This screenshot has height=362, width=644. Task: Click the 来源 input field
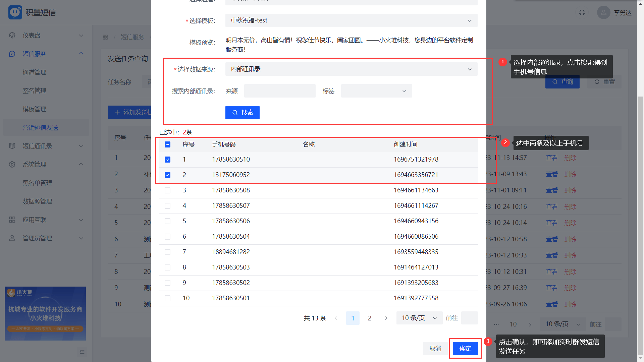pos(280,91)
